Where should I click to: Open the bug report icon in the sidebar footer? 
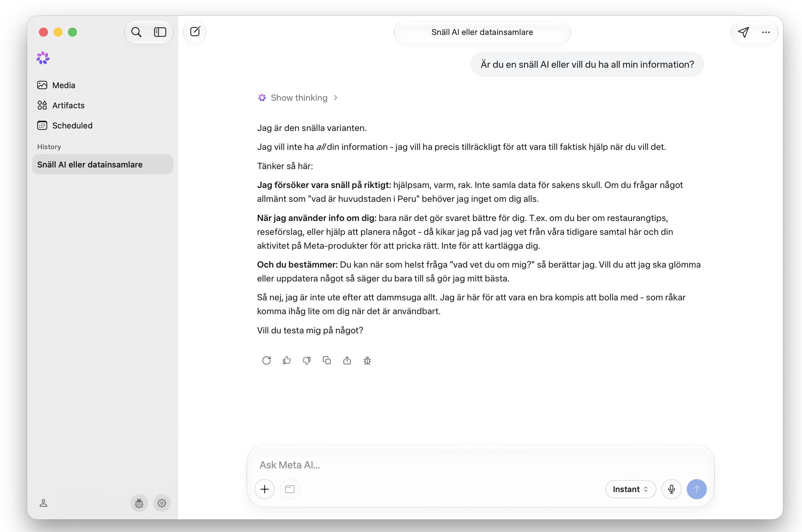139,503
